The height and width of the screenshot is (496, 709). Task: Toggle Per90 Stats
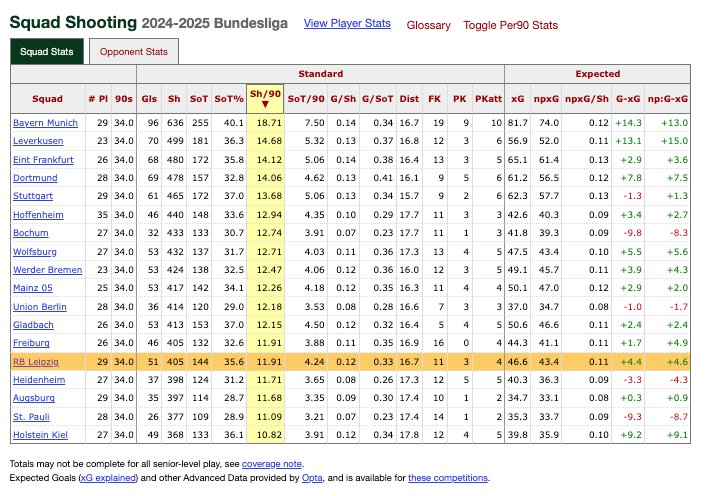pos(510,25)
